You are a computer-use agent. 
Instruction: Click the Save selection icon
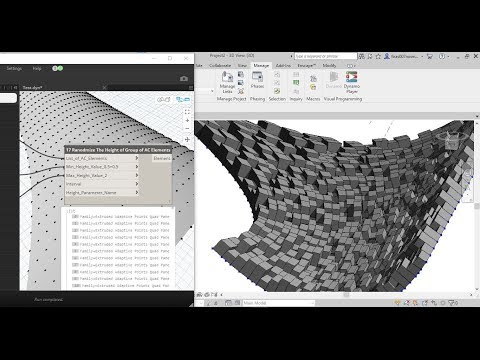click(x=277, y=74)
